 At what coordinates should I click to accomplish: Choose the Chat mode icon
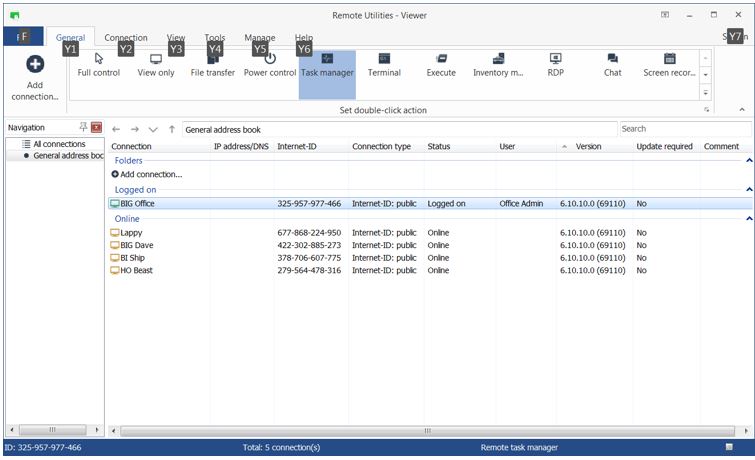[x=612, y=65]
